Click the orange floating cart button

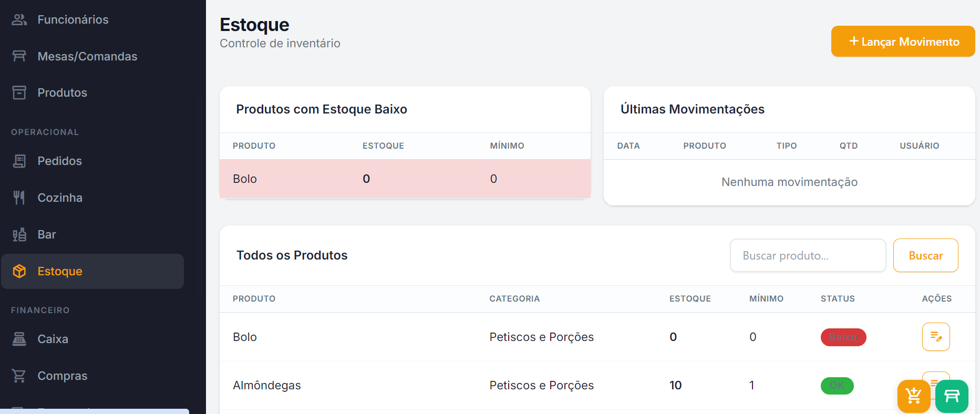(914, 396)
